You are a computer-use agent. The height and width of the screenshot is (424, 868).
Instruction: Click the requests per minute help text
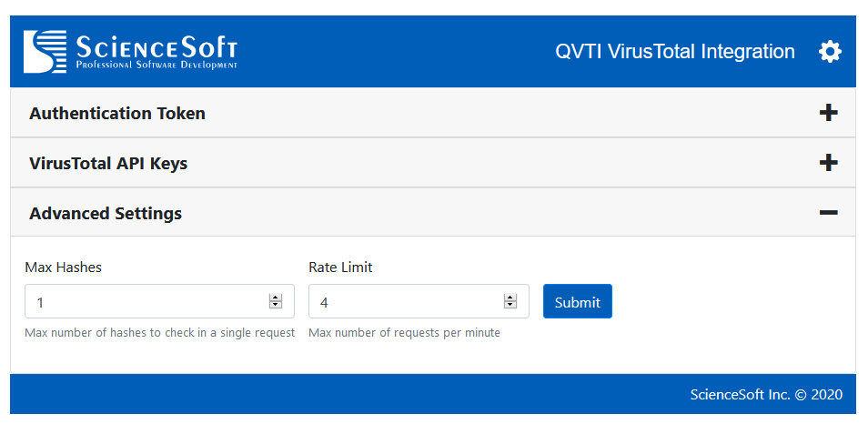(x=404, y=333)
